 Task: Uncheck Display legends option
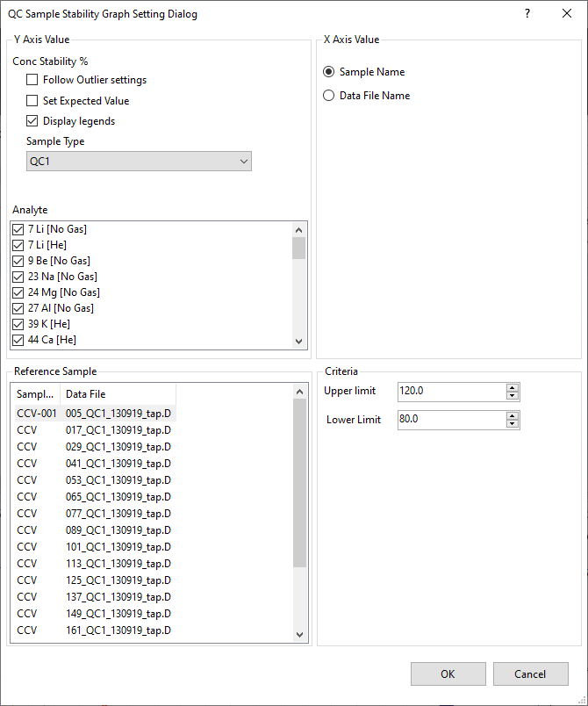(x=32, y=120)
